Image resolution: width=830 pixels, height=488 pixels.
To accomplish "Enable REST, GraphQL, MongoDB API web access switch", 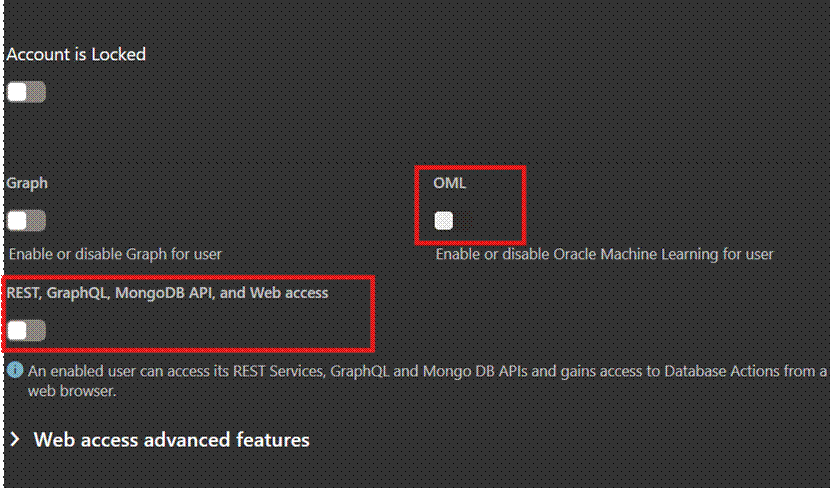I will pyautogui.click(x=26, y=330).
